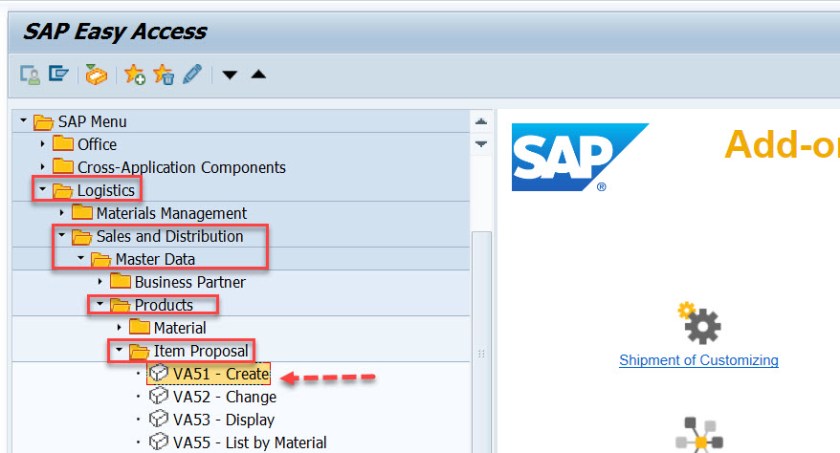Click the Shipment of Customizing gear icon
Screen dimensions: 840x453
(x=699, y=324)
